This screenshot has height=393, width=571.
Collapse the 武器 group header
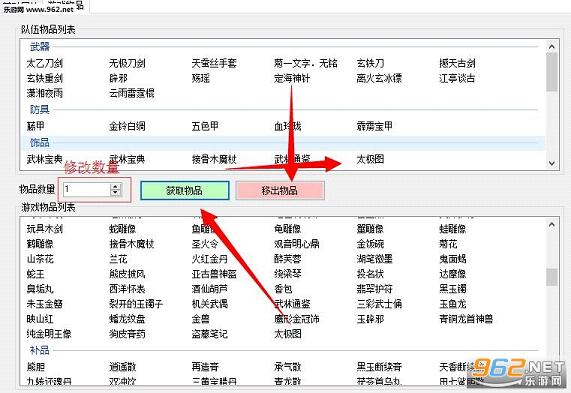click(40, 47)
